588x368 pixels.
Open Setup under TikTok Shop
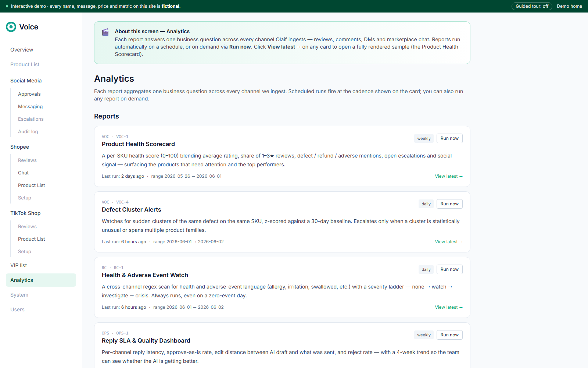tap(24, 252)
